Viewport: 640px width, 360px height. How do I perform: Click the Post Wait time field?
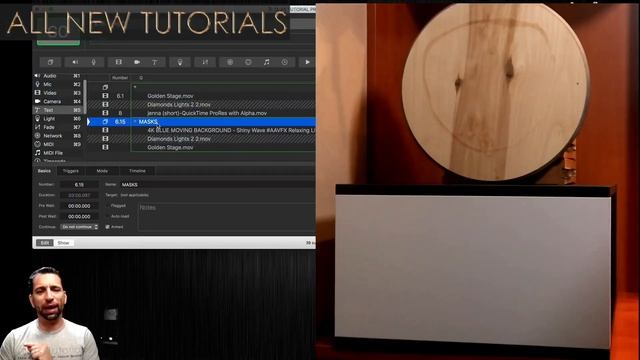[x=79, y=216]
